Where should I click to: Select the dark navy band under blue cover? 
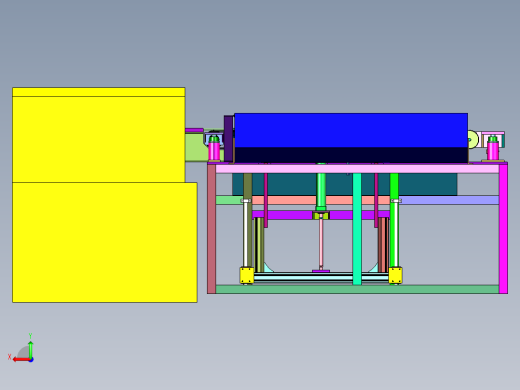[x=351, y=155]
